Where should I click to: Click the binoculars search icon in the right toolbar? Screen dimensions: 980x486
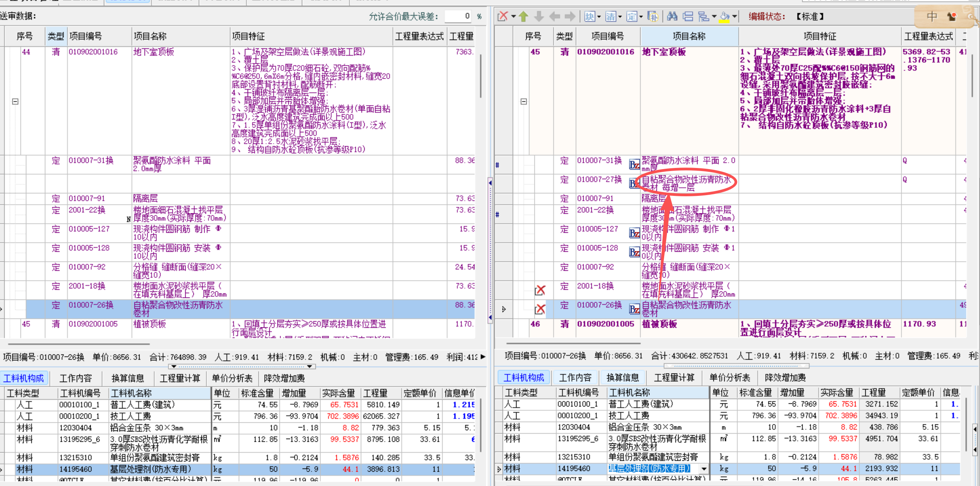[x=672, y=16]
